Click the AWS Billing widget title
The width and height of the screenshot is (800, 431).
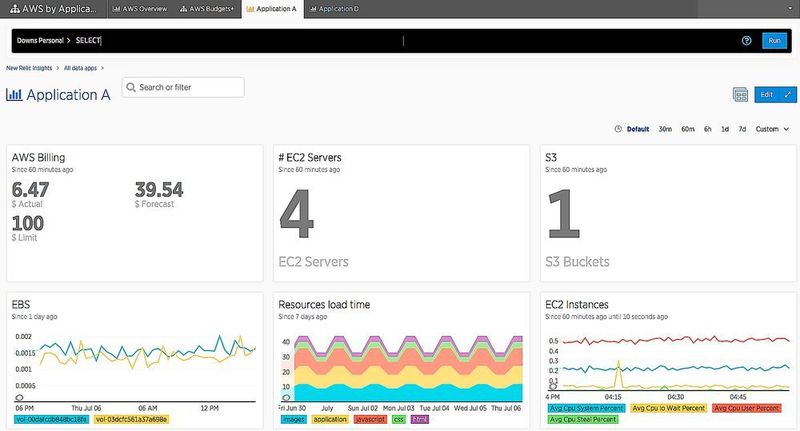(38, 158)
